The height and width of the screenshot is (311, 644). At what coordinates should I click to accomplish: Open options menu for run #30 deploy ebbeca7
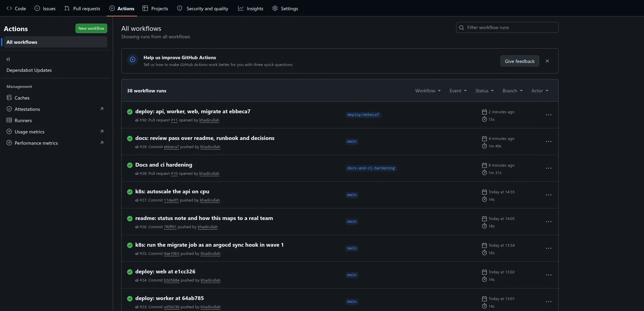549,115
